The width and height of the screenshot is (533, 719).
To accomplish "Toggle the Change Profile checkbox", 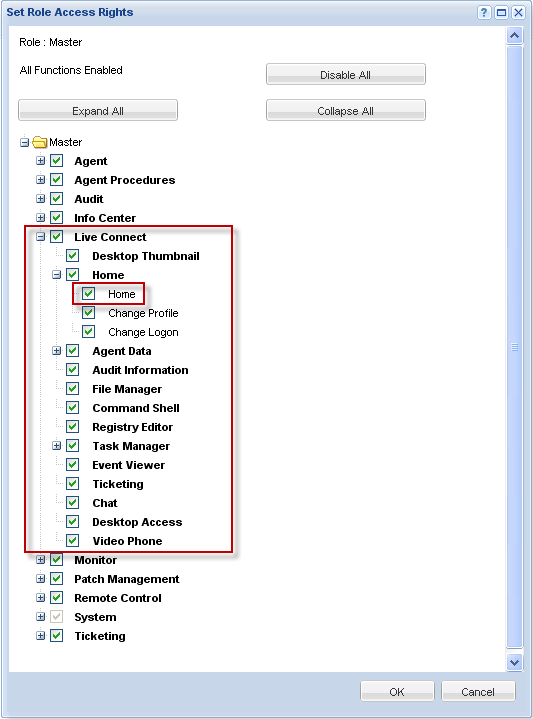I will (89, 313).
